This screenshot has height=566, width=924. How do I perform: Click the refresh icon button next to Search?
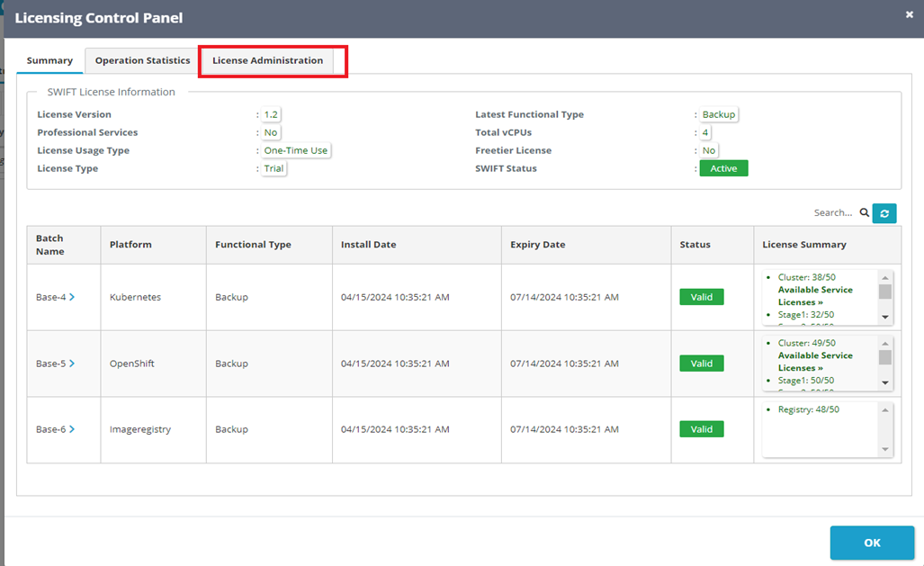pyautogui.click(x=884, y=213)
